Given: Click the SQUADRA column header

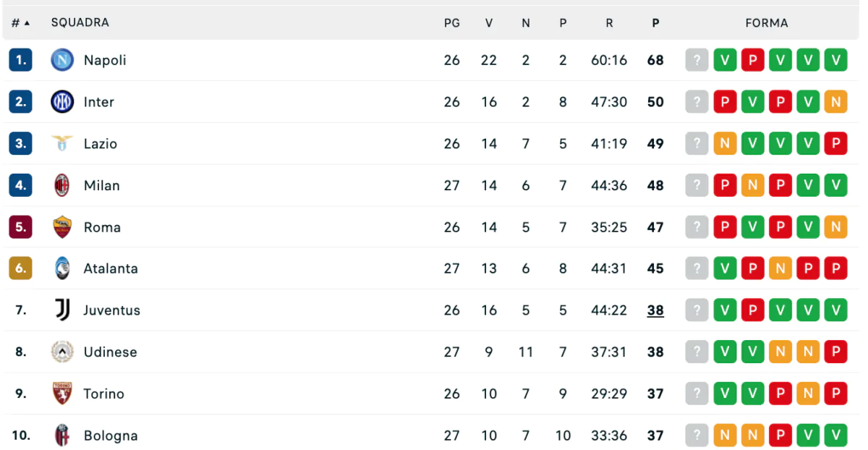Looking at the screenshot, I should coord(80,23).
